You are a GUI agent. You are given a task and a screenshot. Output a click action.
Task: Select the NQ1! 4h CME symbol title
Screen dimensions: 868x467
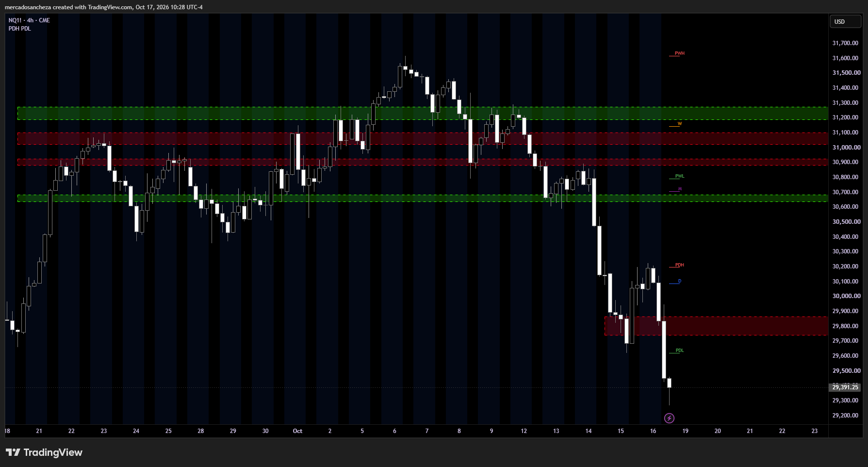29,20
